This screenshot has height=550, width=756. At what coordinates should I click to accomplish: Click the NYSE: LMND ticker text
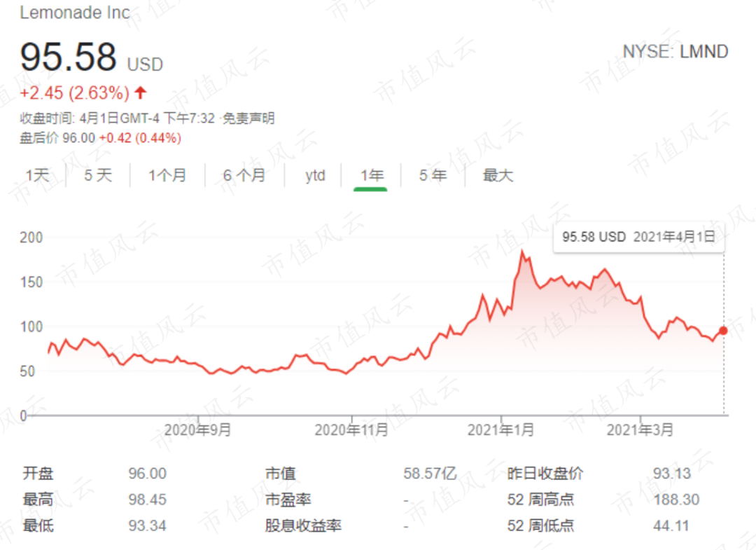point(675,52)
